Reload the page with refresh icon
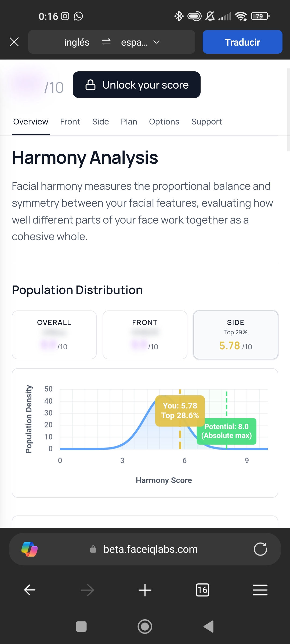The width and height of the screenshot is (290, 644). point(260,549)
